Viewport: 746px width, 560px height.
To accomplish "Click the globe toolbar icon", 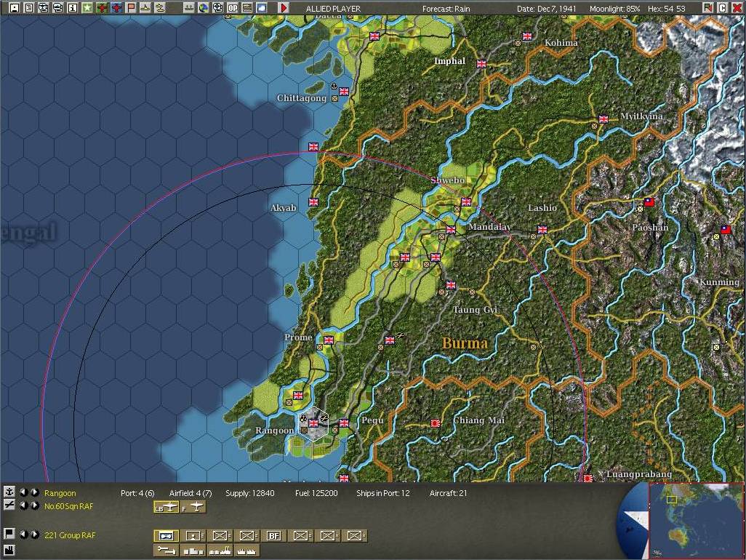I will [203, 7].
